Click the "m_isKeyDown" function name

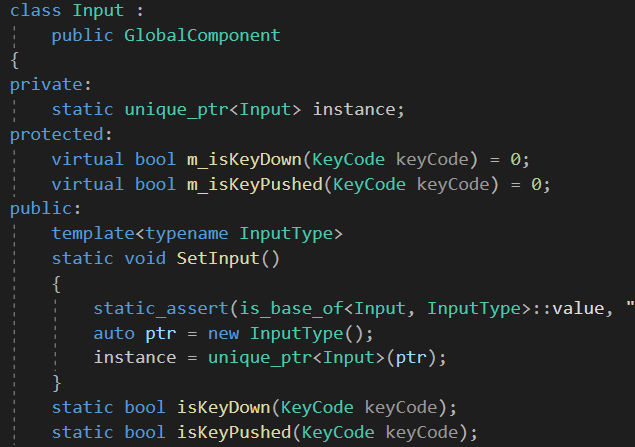click(x=244, y=160)
